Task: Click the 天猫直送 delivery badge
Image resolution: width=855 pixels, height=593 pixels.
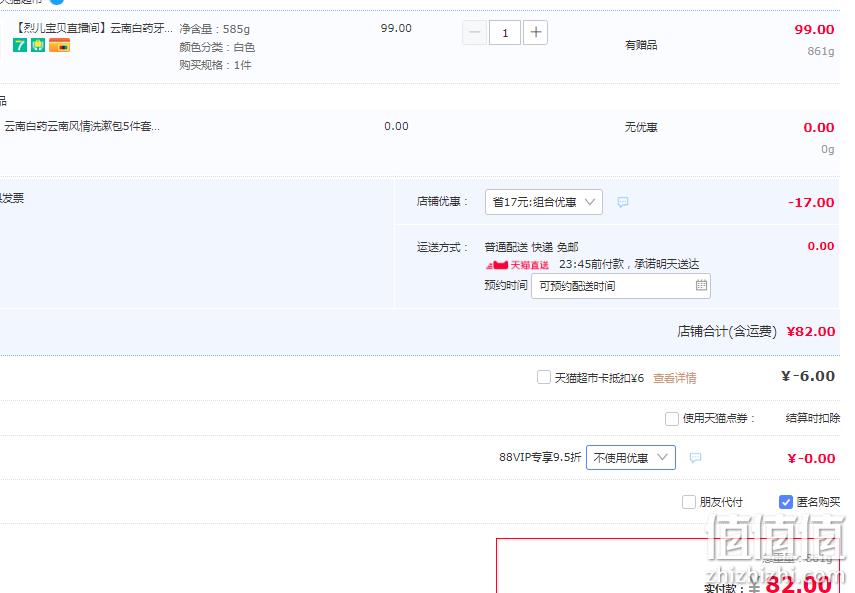Action: coord(517,265)
